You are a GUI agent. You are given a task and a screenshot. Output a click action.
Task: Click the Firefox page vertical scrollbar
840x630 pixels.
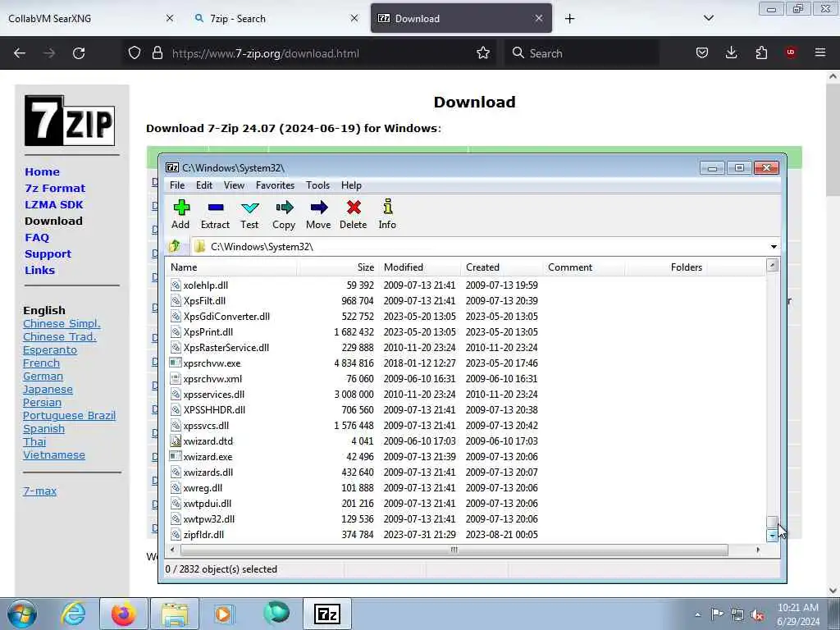point(833,139)
